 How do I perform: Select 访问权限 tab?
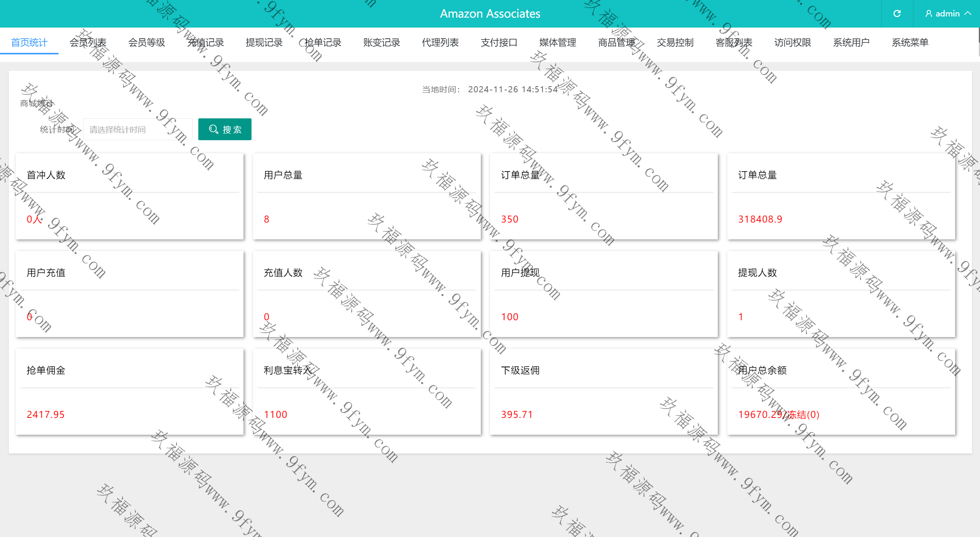pyautogui.click(x=793, y=43)
